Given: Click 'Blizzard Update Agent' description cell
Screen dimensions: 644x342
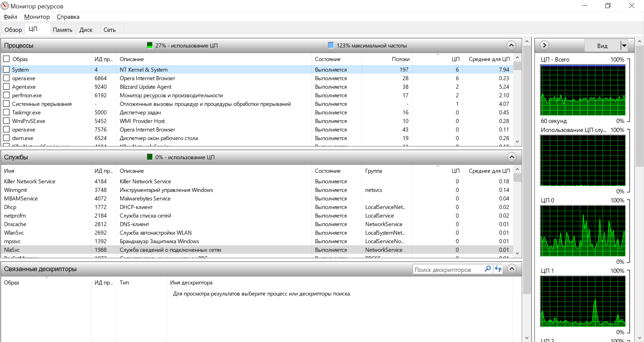Looking at the screenshot, I should pyautogui.click(x=146, y=87).
